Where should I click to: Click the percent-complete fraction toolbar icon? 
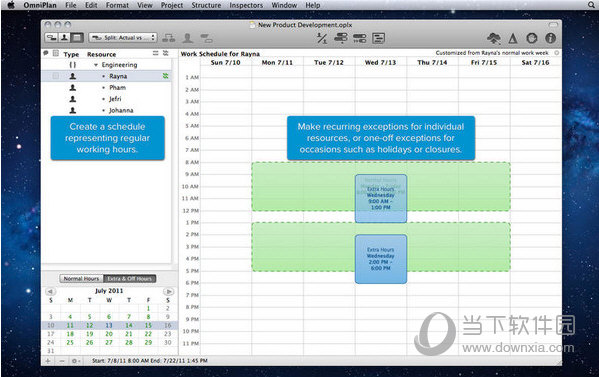click(x=322, y=38)
